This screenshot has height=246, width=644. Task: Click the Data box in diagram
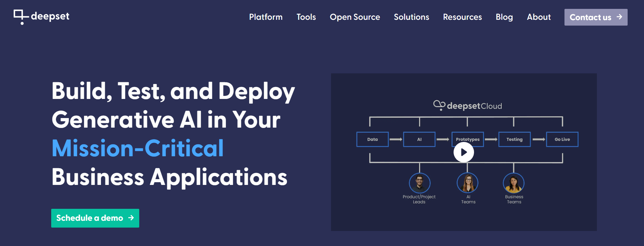[x=372, y=139]
